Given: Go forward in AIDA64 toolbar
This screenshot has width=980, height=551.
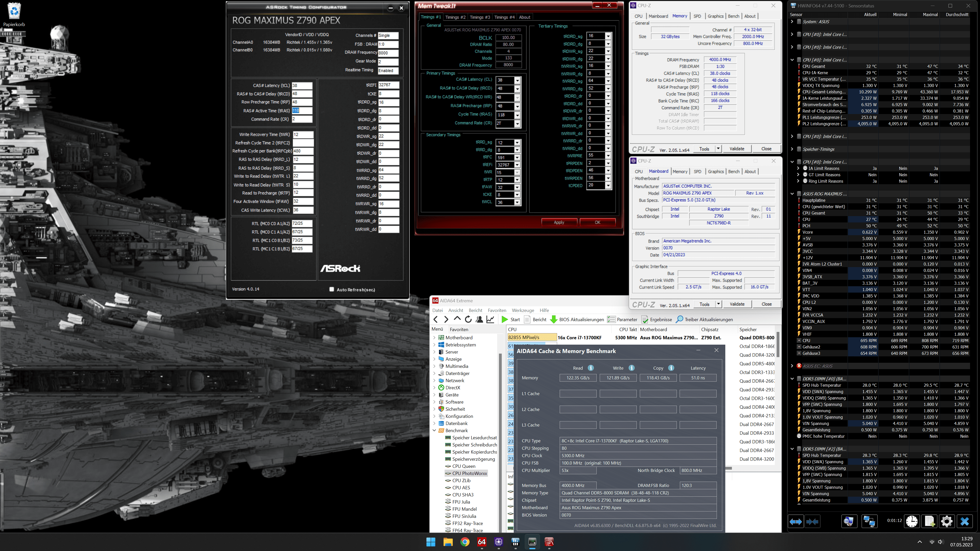Looking at the screenshot, I should [x=446, y=319].
